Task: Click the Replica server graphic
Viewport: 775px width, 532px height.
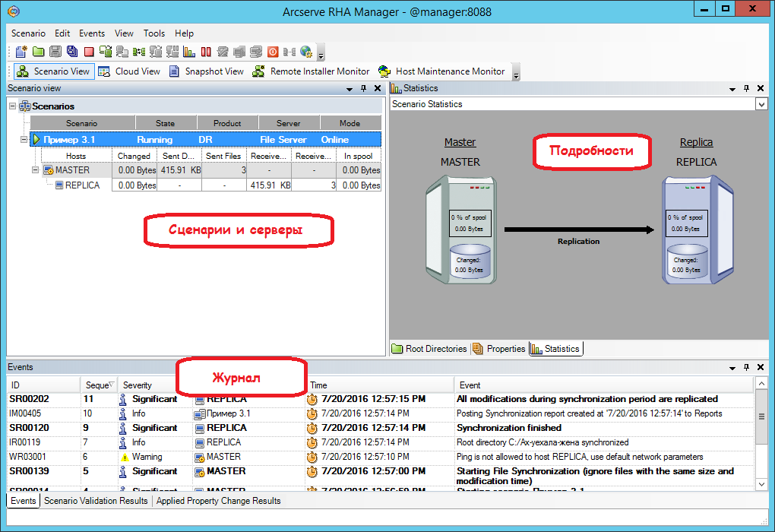Action: point(697,230)
